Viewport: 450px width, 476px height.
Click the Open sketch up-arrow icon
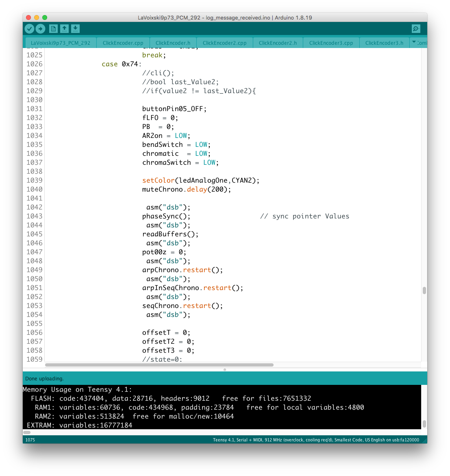(x=64, y=28)
